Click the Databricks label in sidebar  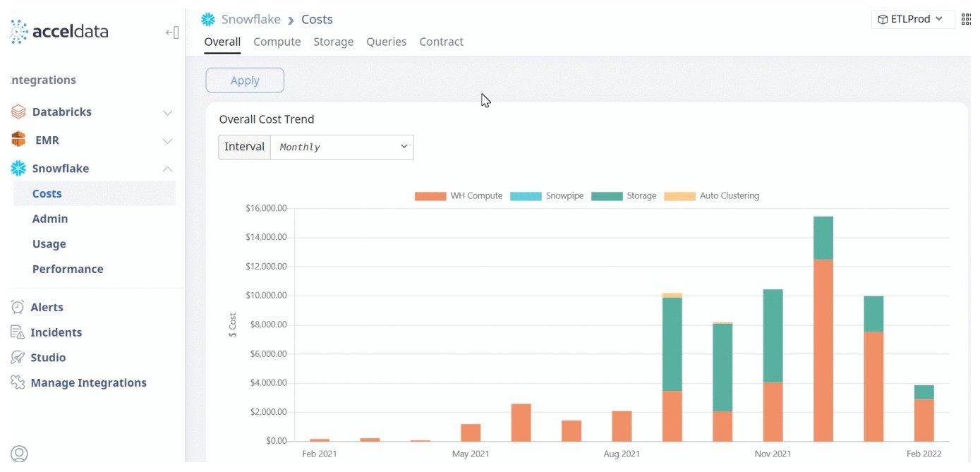click(x=62, y=112)
